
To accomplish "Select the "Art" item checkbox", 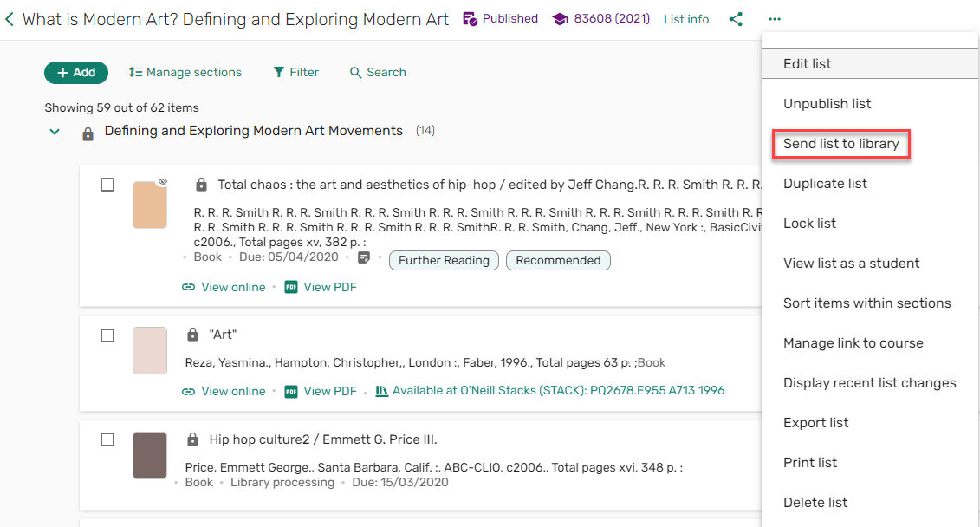I will 107,335.
